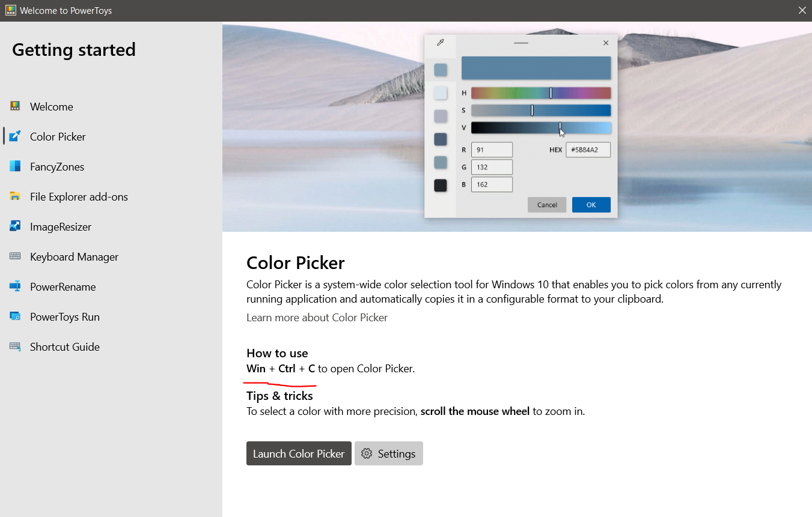Image resolution: width=812 pixels, height=517 pixels.
Task: Cancel the color selection dialog
Action: (546, 205)
